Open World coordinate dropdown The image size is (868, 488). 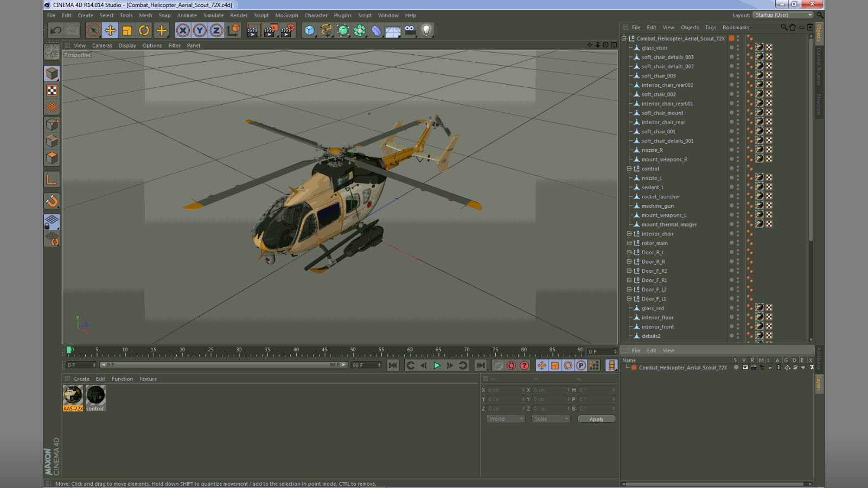(x=505, y=419)
